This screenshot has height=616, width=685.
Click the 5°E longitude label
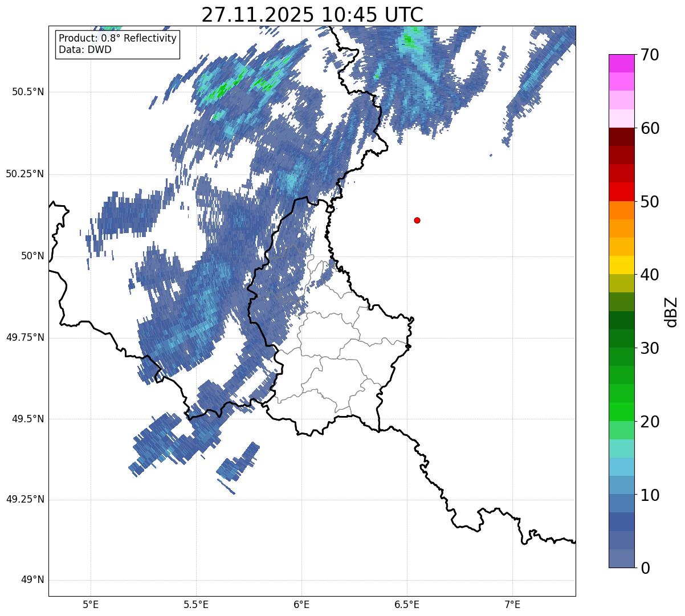pyautogui.click(x=91, y=604)
